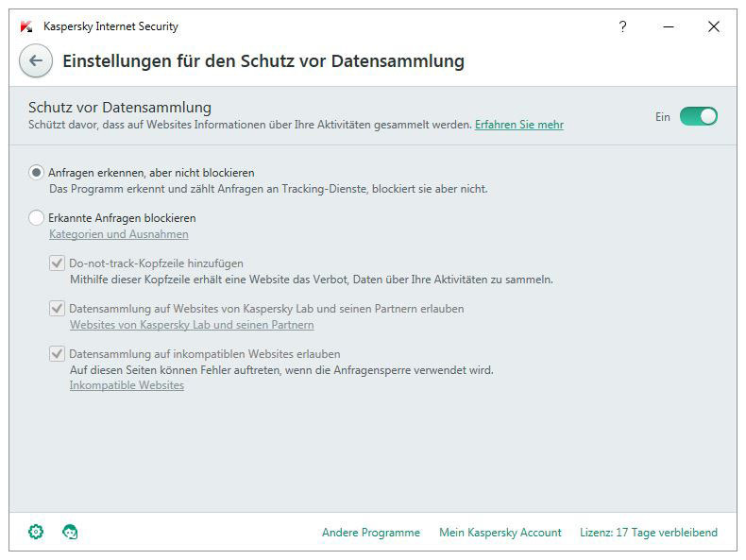Minimize the Kaspersky Internet Security window
746x560 pixels.
pos(668,26)
